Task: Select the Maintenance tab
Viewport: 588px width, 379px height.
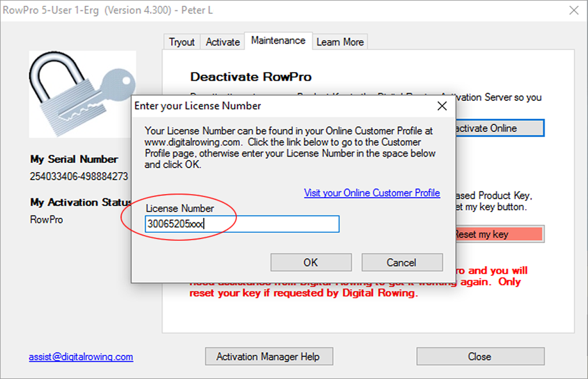Action: [278, 41]
